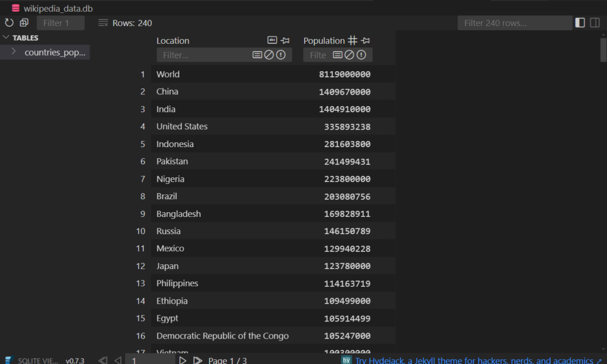Click the exclamation filter icon under Location
Screen dimensions: 607x364
tap(280, 55)
